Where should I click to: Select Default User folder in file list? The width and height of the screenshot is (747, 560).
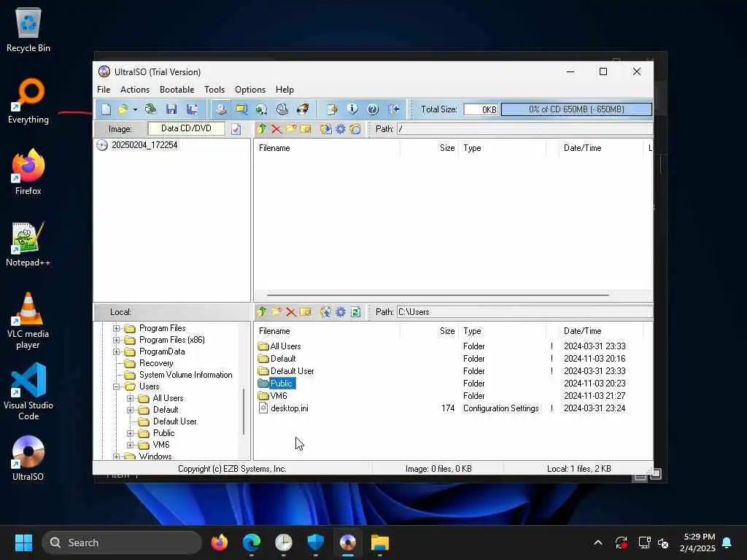[x=292, y=371]
